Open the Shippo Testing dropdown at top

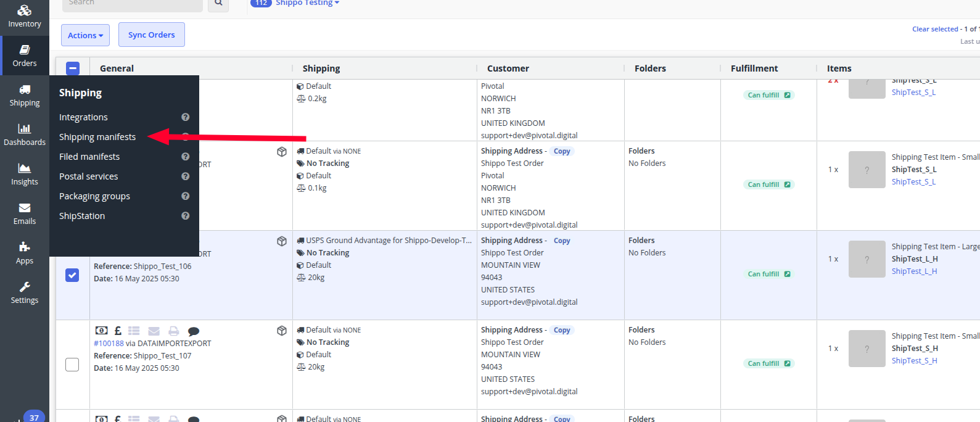pyautogui.click(x=307, y=2)
